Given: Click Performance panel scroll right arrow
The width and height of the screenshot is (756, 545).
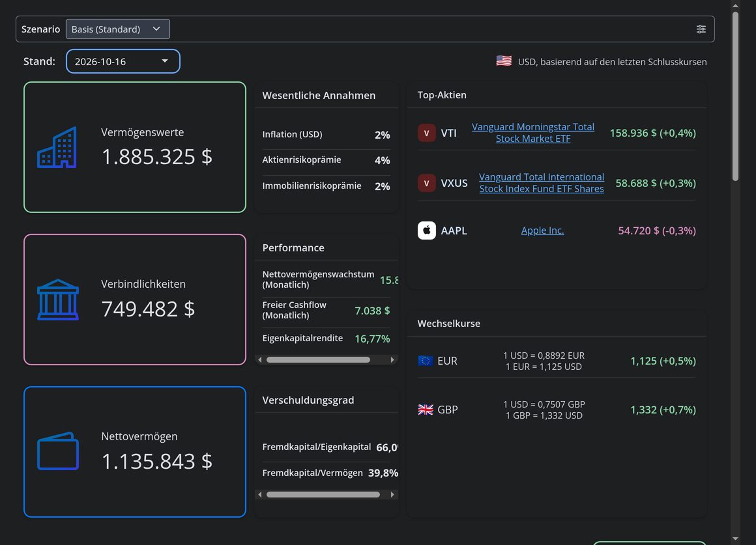Looking at the screenshot, I should click(392, 359).
